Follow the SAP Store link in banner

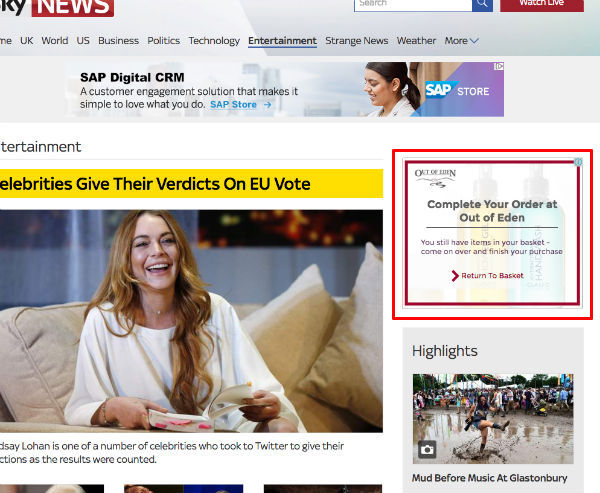click(240, 104)
